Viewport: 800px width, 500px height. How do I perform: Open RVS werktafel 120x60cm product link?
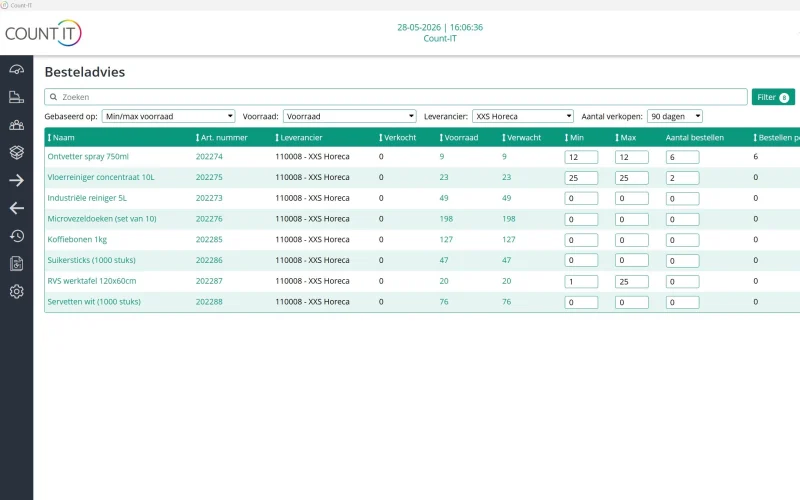(x=92, y=281)
